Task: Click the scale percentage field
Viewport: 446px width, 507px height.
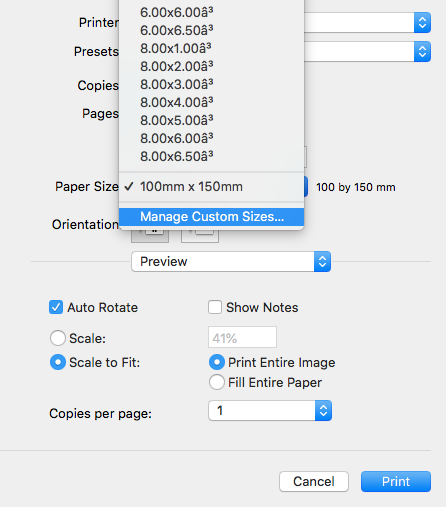Action: pos(242,337)
